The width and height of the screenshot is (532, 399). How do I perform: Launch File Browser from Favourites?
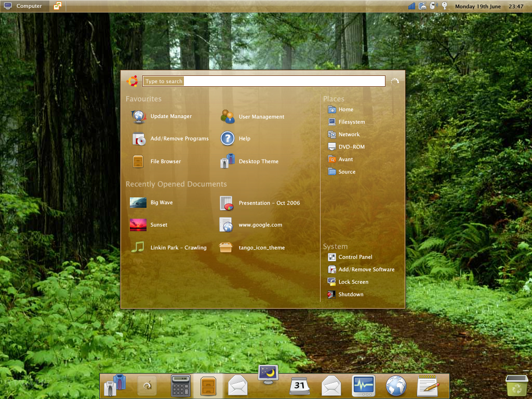156,162
